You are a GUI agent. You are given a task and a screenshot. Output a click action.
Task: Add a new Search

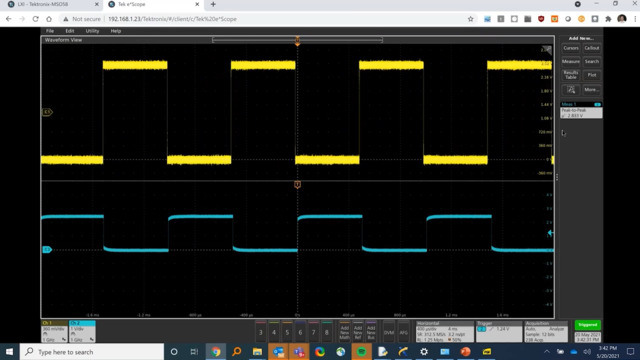tap(591, 62)
